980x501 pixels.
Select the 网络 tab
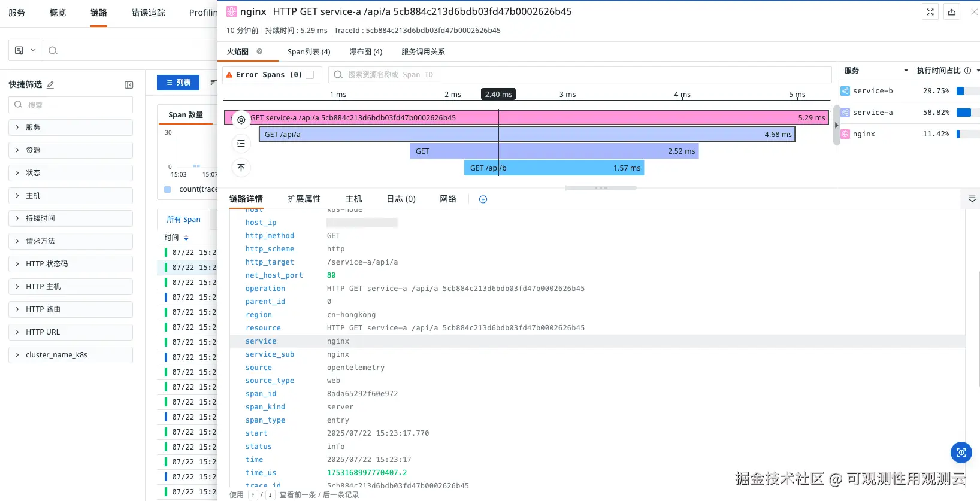448,199
